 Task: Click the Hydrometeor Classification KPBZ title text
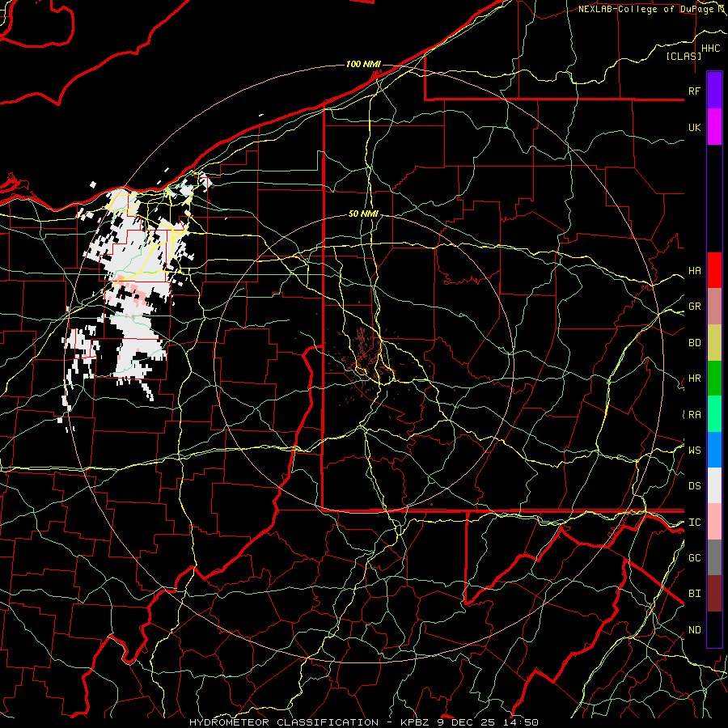coord(364,722)
